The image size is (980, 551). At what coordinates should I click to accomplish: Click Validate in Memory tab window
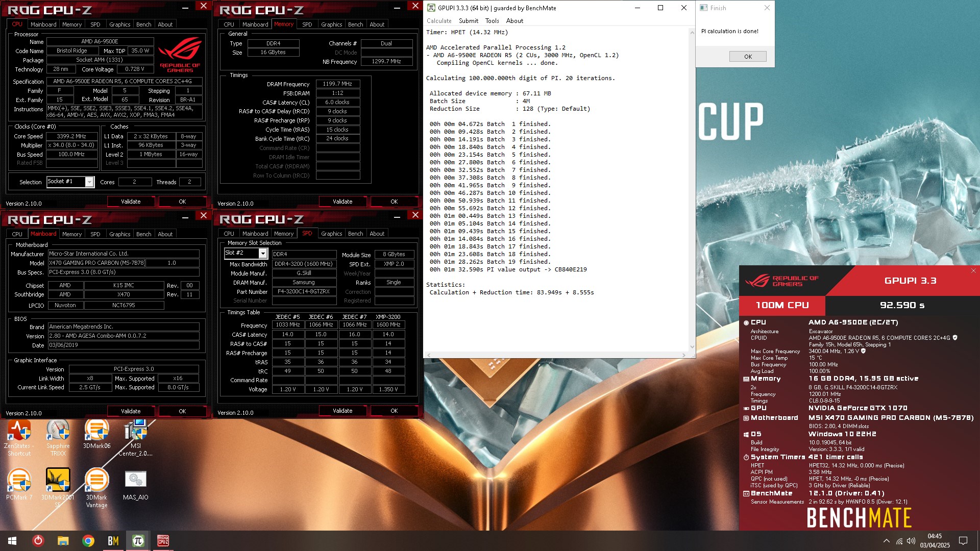[342, 202]
